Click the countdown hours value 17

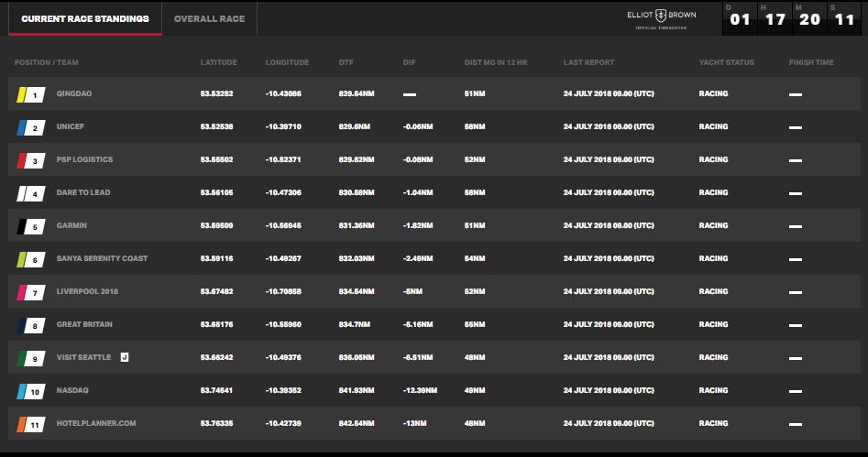(775, 20)
